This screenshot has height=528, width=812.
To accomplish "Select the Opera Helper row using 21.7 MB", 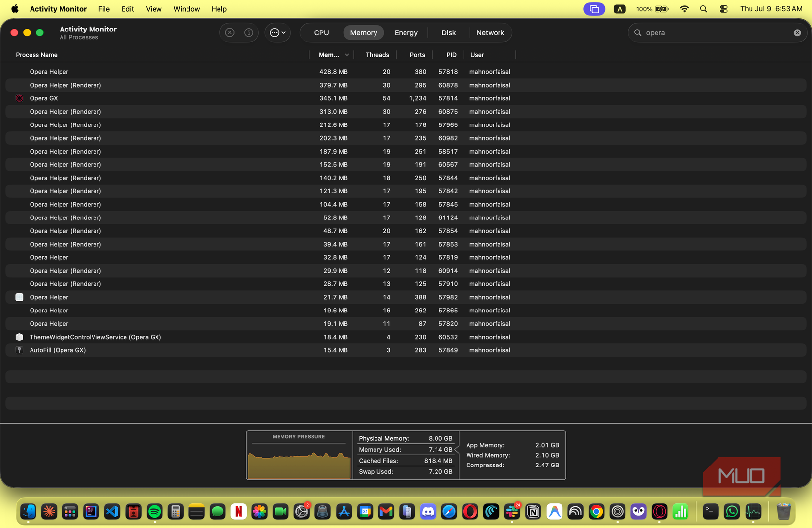I will (x=406, y=297).
